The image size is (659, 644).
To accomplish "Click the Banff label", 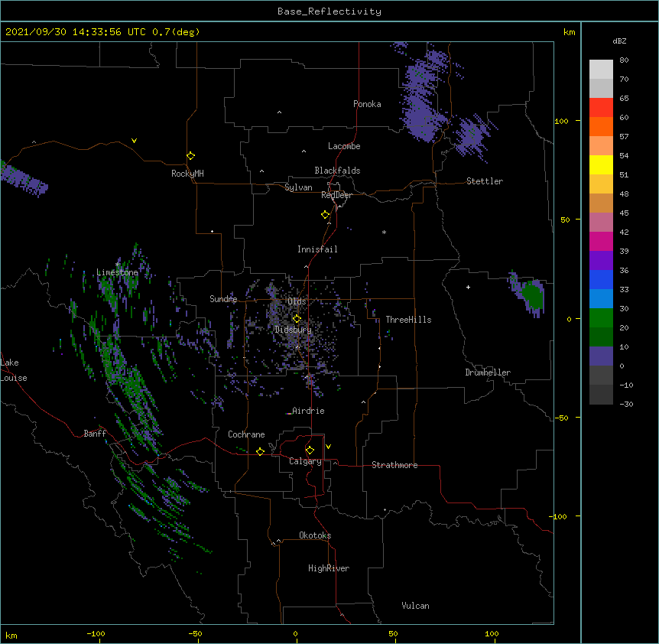I will [x=95, y=434].
